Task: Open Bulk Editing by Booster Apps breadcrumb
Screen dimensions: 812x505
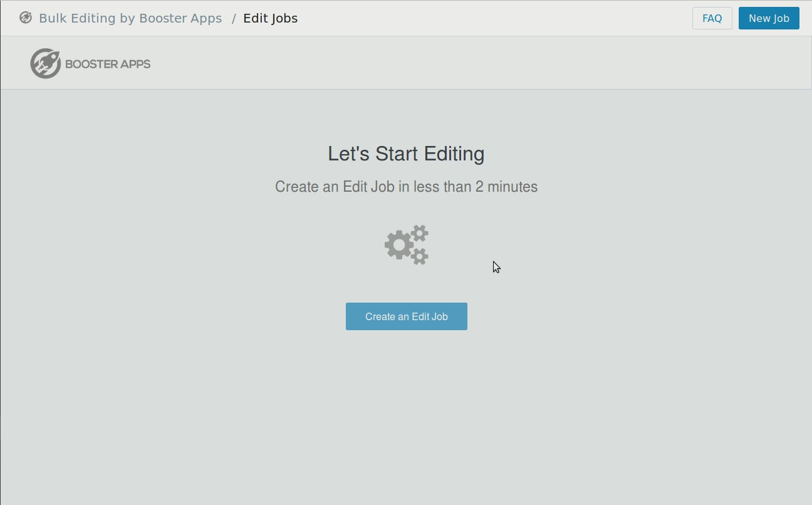Action: click(x=130, y=18)
